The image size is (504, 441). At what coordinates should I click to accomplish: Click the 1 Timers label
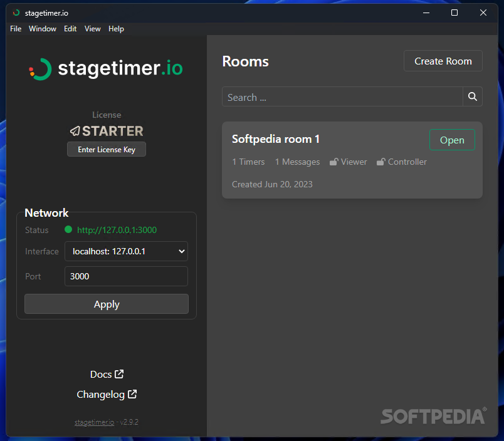[248, 162]
